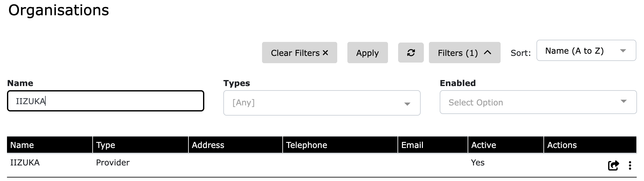
Task: Click into the Name filter field
Action: [x=105, y=101]
